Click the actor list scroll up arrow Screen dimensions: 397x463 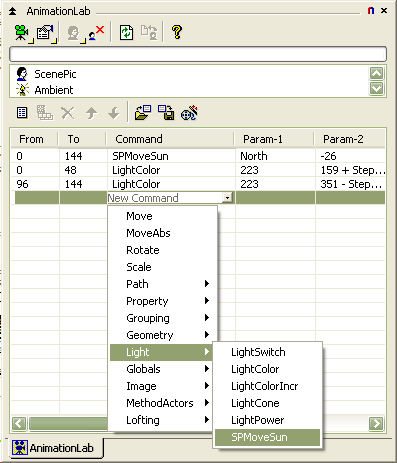[377, 73]
